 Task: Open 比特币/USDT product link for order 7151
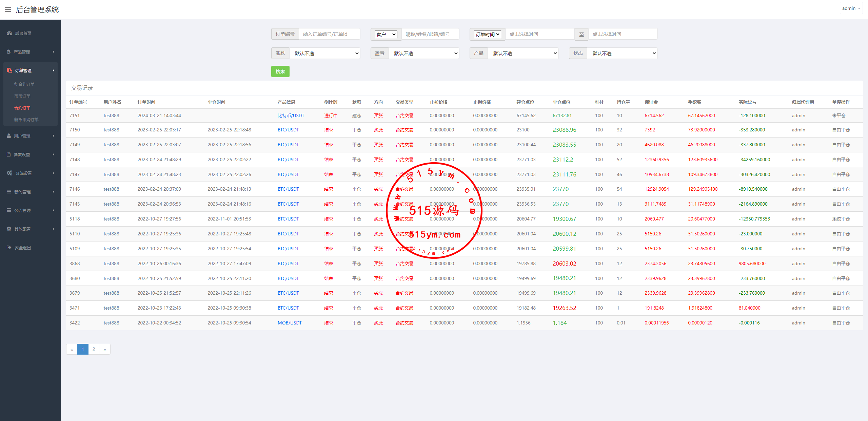tap(291, 115)
